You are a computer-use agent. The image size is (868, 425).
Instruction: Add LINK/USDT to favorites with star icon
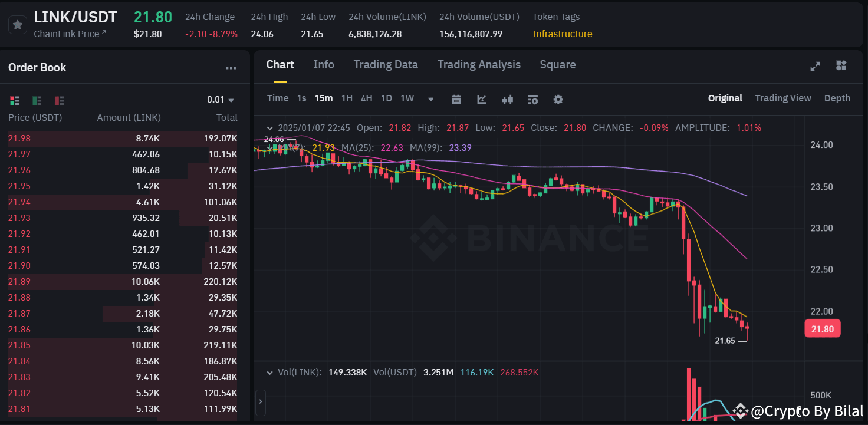pos(18,25)
